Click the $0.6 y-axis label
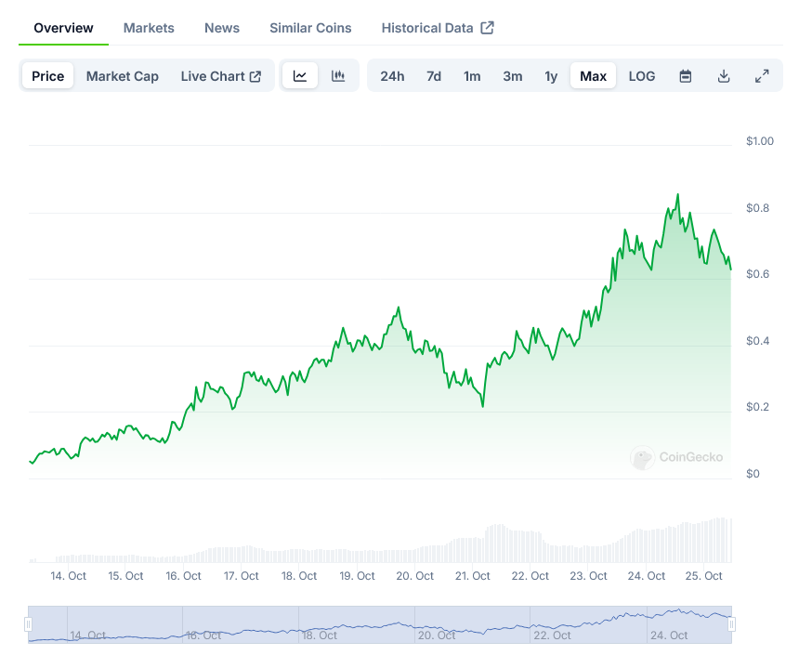This screenshot has width=812, height=655. point(757,274)
